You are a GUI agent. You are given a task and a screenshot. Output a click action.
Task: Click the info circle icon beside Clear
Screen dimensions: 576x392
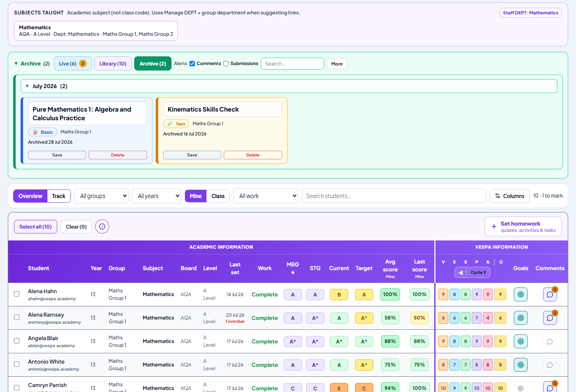(102, 226)
